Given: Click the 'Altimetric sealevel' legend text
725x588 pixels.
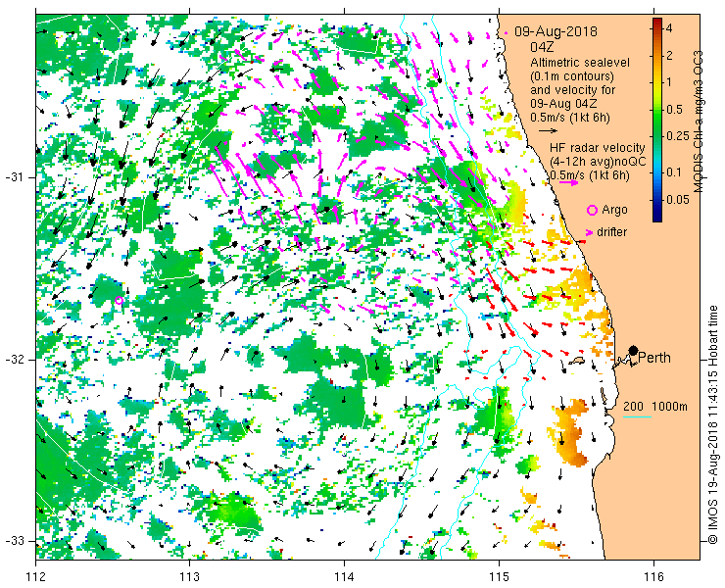Looking at the screenshot, I should [x=580, y=62].
